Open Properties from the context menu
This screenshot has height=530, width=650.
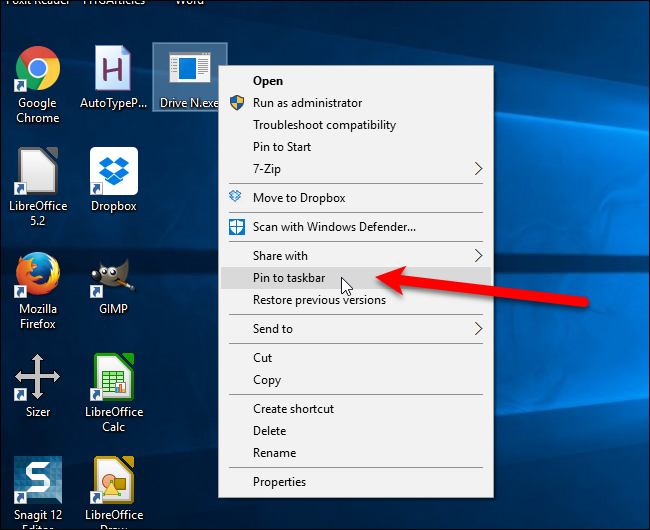coord(279,482)
